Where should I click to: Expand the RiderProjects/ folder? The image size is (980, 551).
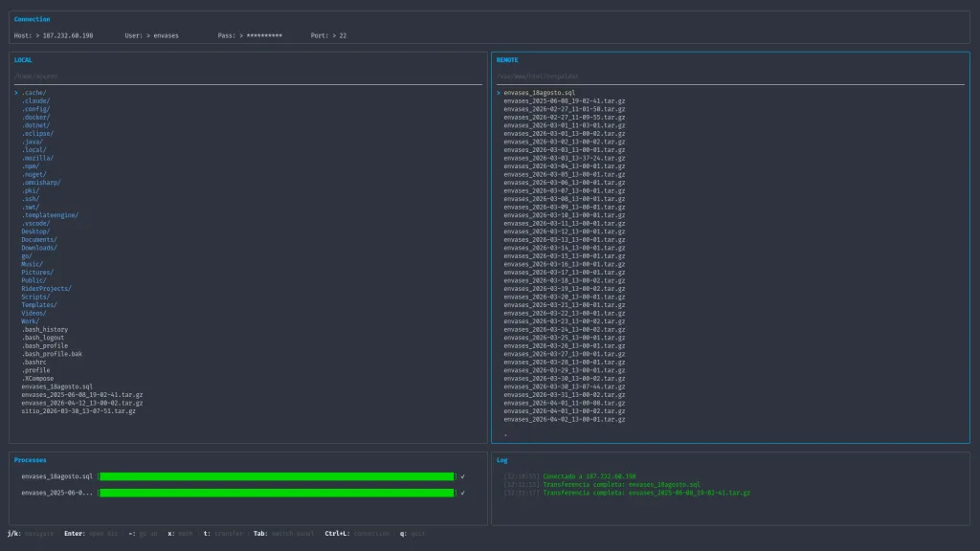[46, 289]
